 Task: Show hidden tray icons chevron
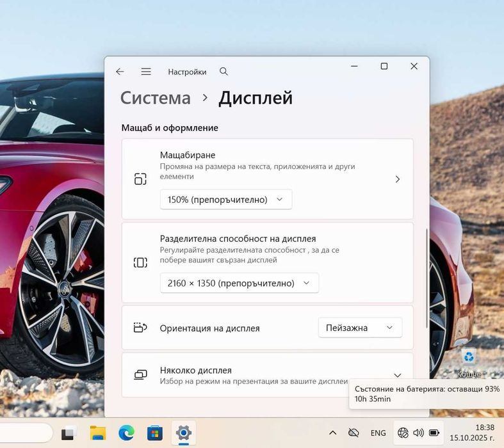[x=333, y=433]
